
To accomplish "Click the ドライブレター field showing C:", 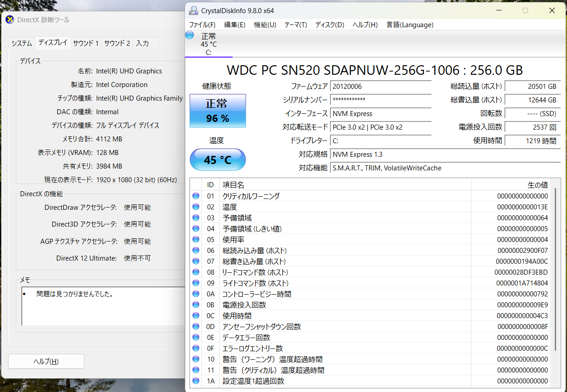I will point(381,141).
